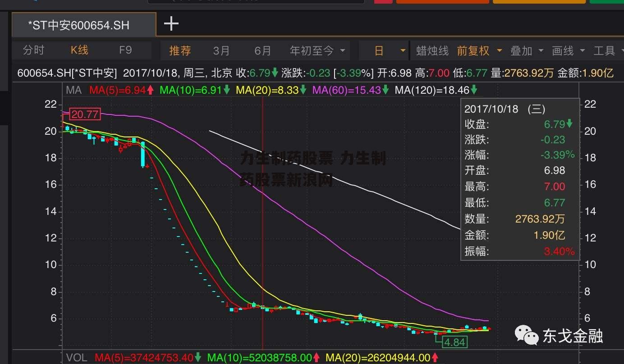Click the 振幅 3.40% row in tooltip

[x=519, y=251]
